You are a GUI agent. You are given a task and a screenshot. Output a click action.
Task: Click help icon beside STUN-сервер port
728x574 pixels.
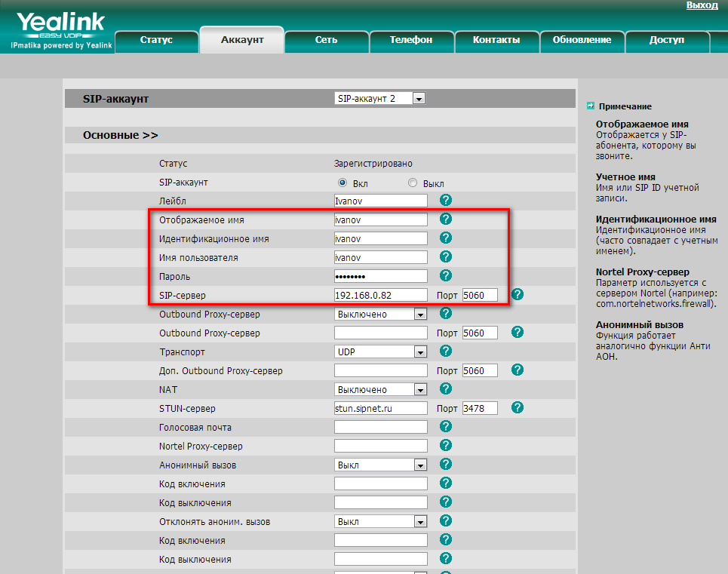[x=518, y=407]
